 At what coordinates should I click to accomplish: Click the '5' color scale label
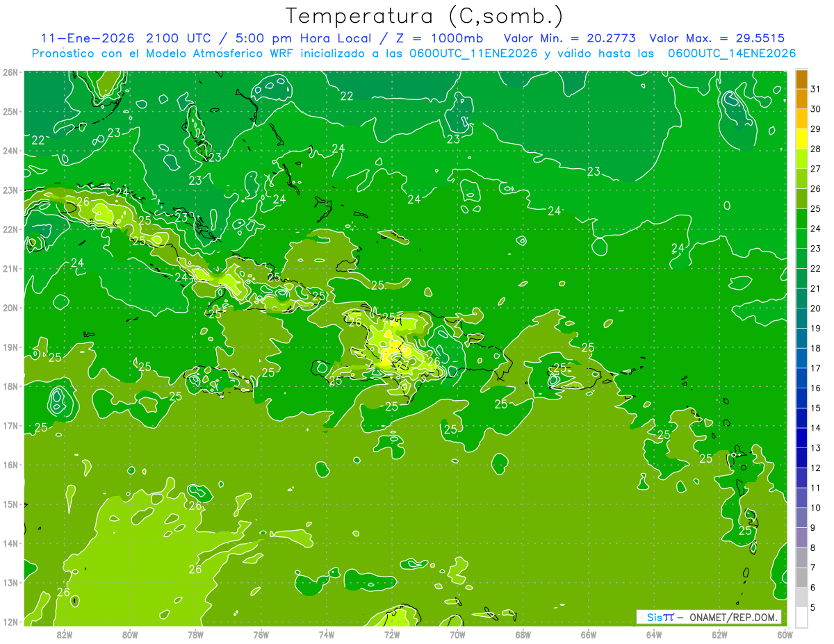(813, 607)
